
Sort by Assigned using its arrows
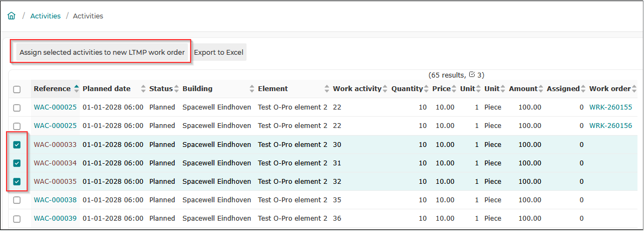pos(583,88)
